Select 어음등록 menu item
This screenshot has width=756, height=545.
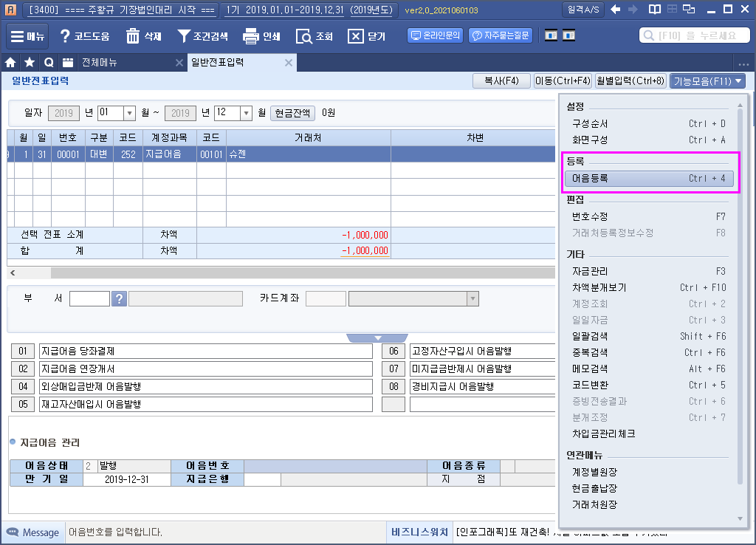point(648,179)
